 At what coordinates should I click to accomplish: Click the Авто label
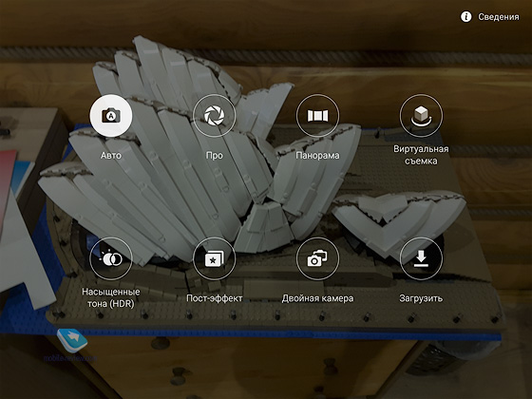click(x=111, y=156)
